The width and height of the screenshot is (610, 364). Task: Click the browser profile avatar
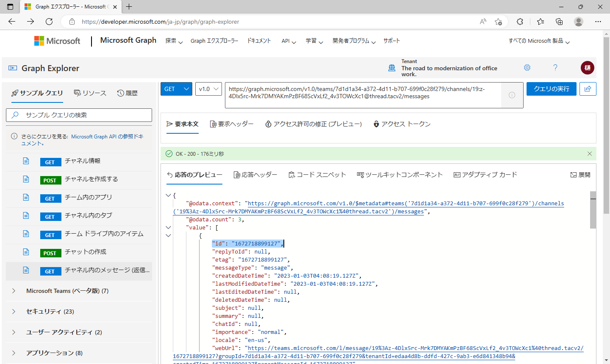pos(579,22)
